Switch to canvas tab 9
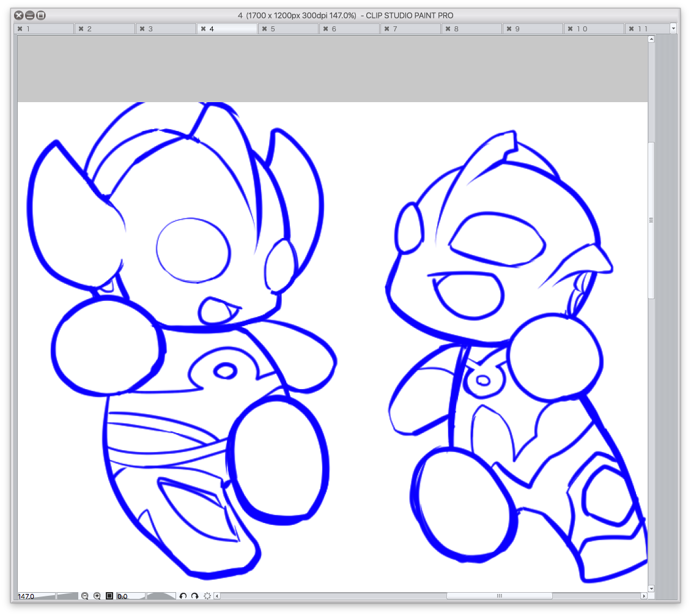 tap(534, 29)
